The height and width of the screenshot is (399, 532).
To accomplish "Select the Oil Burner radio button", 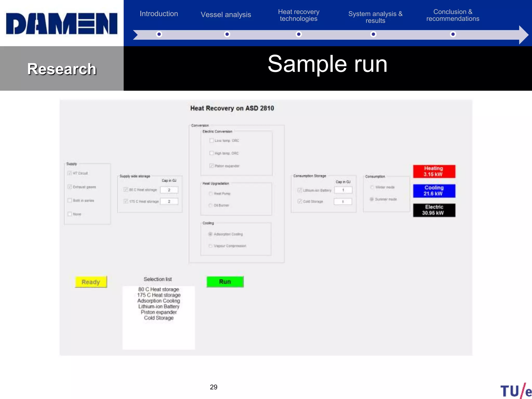I will pyautogui.click(x=211, y=205).
